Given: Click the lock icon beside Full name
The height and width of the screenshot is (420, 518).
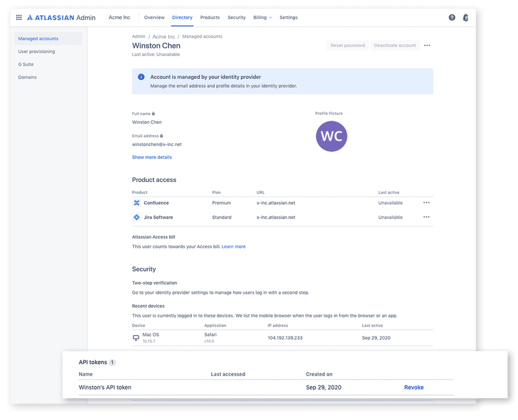Looking at the screenshot, I should click(x=153, y=114).
